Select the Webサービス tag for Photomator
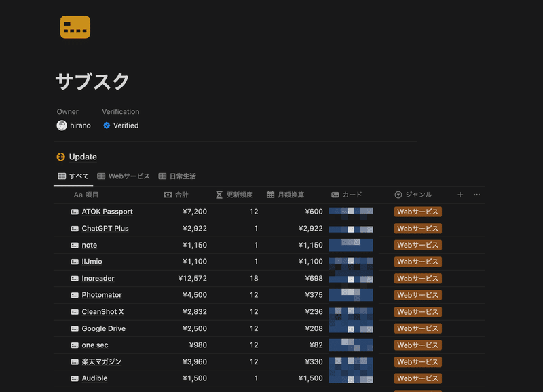 (417, 295)
